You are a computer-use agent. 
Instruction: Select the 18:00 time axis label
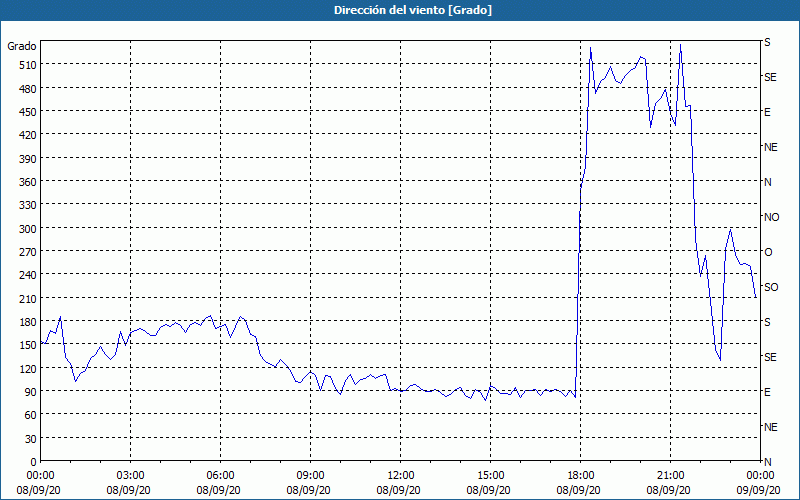click(581, 476)
